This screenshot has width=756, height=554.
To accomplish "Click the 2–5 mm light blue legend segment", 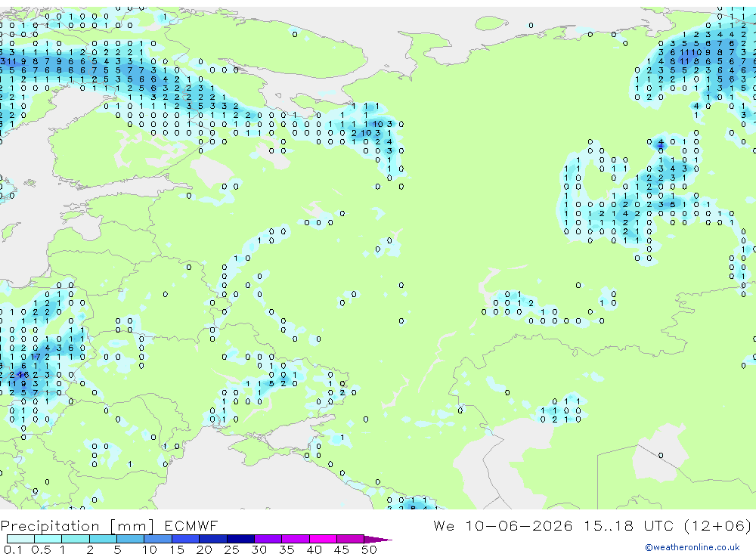I will 103,539.
